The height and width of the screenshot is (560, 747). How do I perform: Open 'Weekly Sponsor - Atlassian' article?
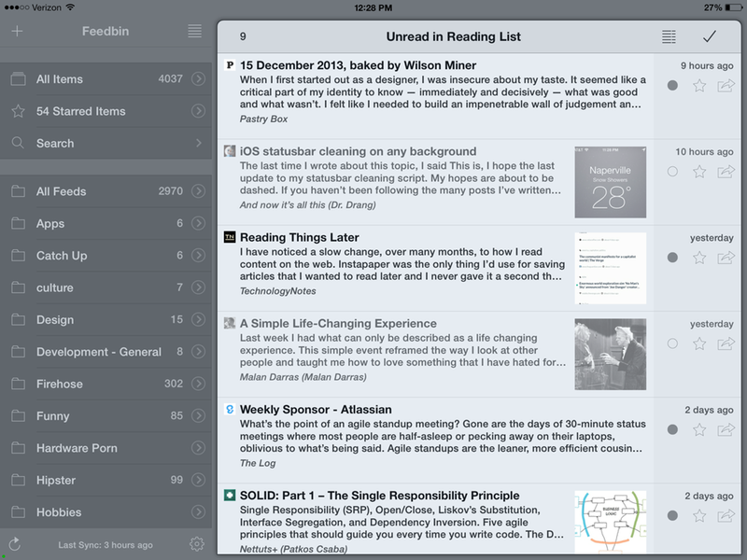coord(316,410)
